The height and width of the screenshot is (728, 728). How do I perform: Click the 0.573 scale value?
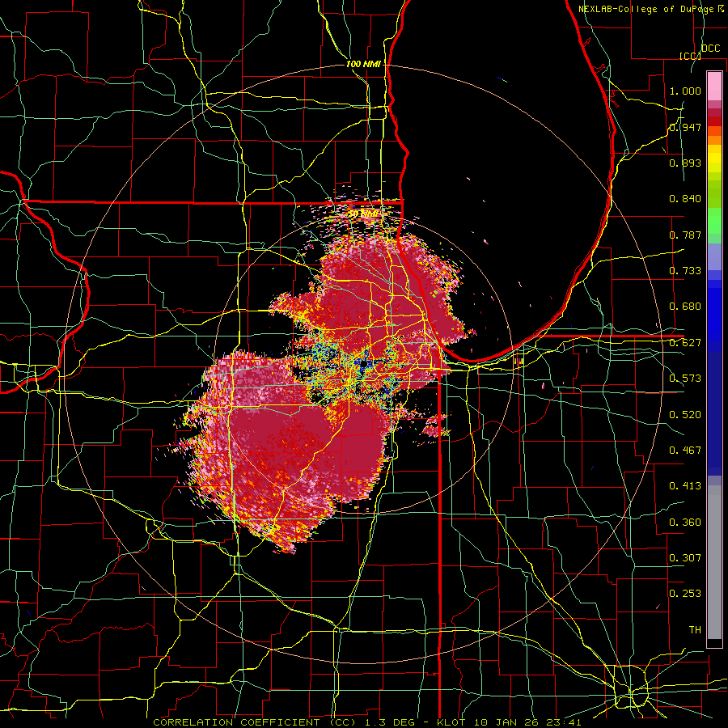tap(685, 379)
